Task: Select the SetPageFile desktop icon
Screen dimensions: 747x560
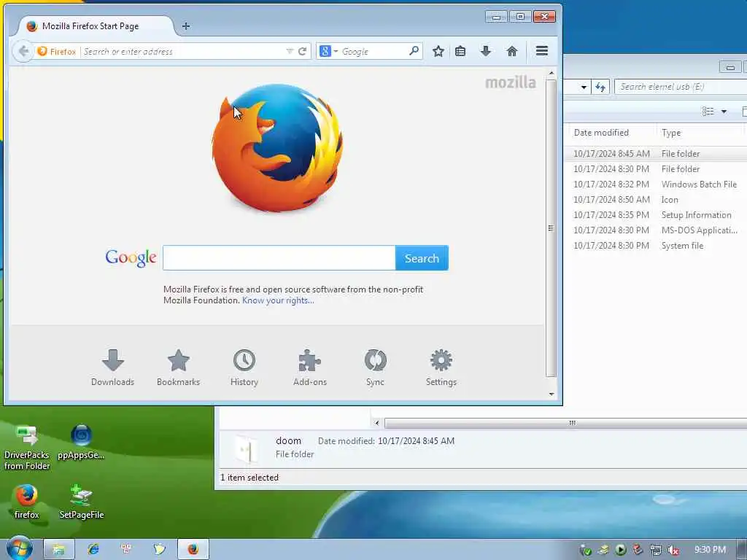Action: [x=82, y=502]
